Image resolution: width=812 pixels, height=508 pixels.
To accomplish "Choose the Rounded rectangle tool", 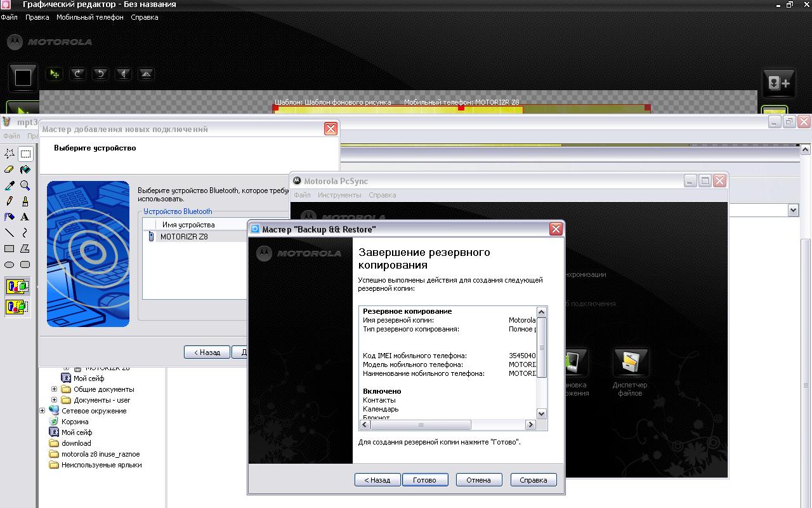I will [25, 265].
